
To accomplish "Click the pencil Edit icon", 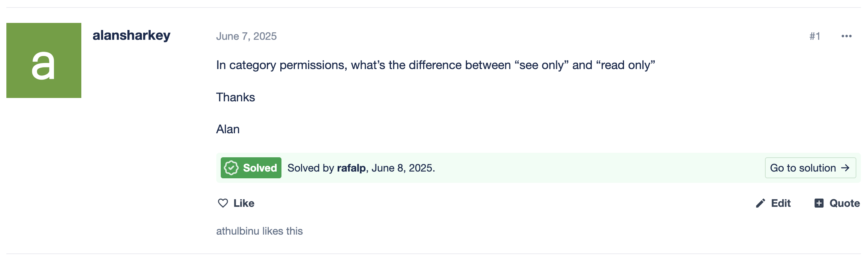I will click(x=760, y=203).
